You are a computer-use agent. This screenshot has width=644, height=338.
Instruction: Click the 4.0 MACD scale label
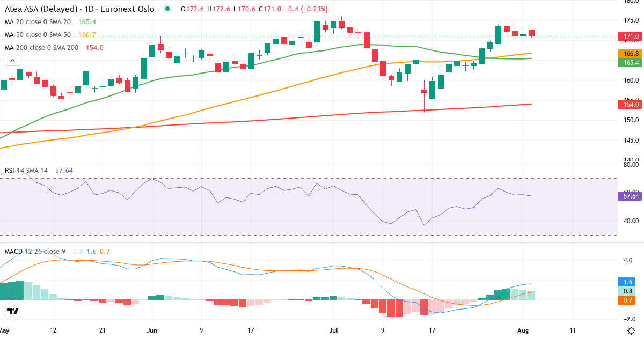click(628, 261)
